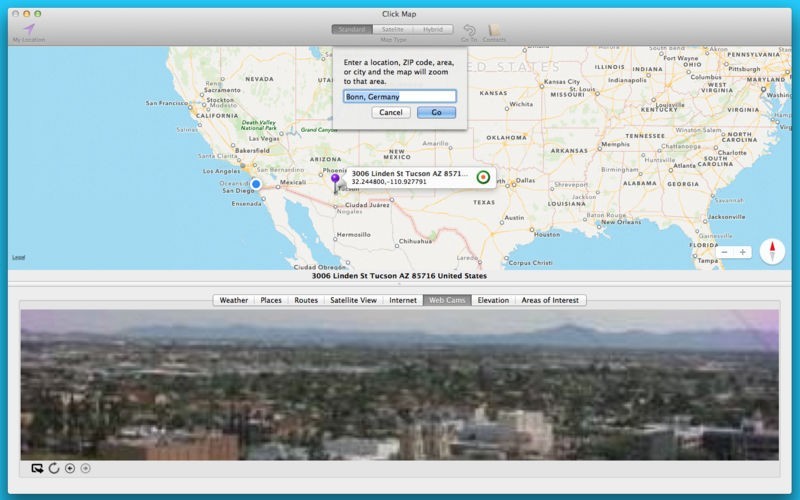The width and height of the screenshot is (800, 500).
Task: Open the Go To toolbar icon
Action: click(469, 30)
